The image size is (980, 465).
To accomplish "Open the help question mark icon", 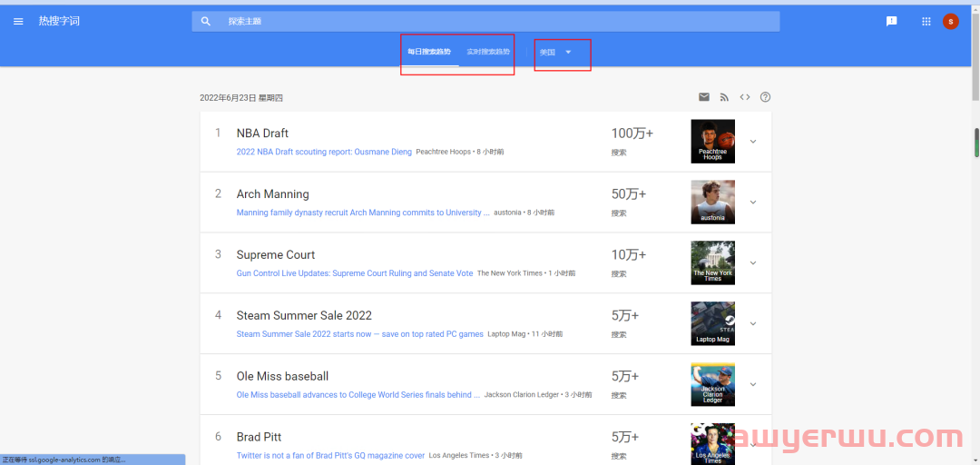I will pyautogui.click(x=765, y=97).
